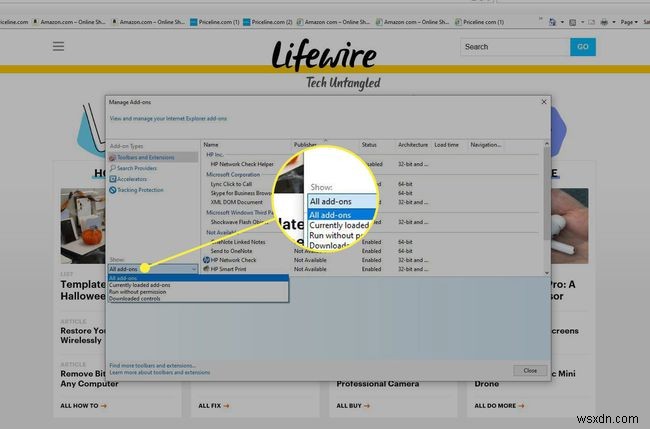The image size is (650, 429).
Task: Sort by the Navigation column header
Action: pos(486,145)
